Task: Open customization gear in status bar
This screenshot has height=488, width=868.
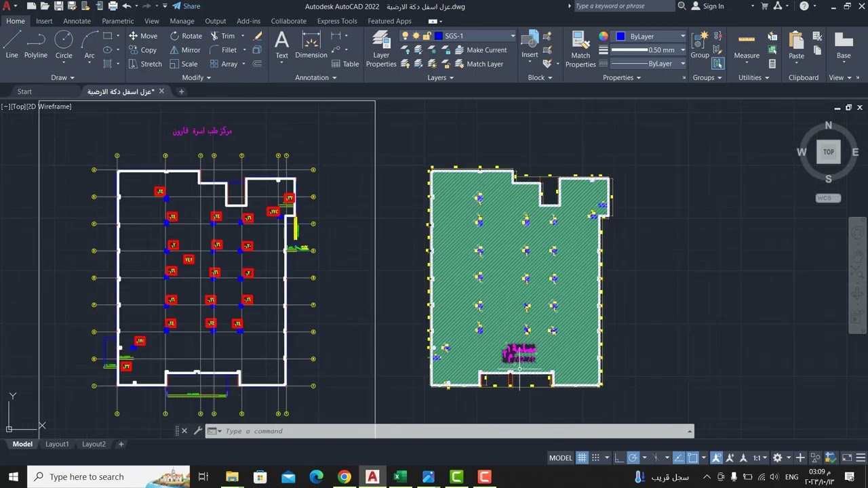Action: pyautogui.click(x=777, y=457)
